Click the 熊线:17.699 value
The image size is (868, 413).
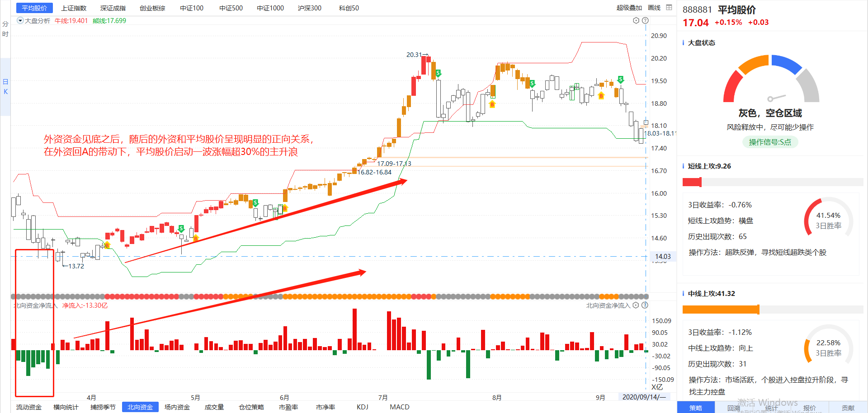pyautogui.click(x=109, y=20)
